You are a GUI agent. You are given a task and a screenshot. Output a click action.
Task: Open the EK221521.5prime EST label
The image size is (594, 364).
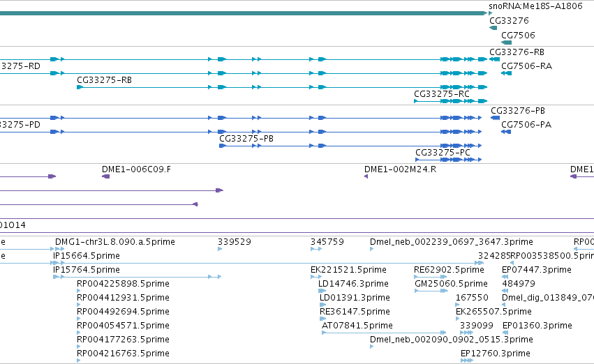click(x=348, y=270)
